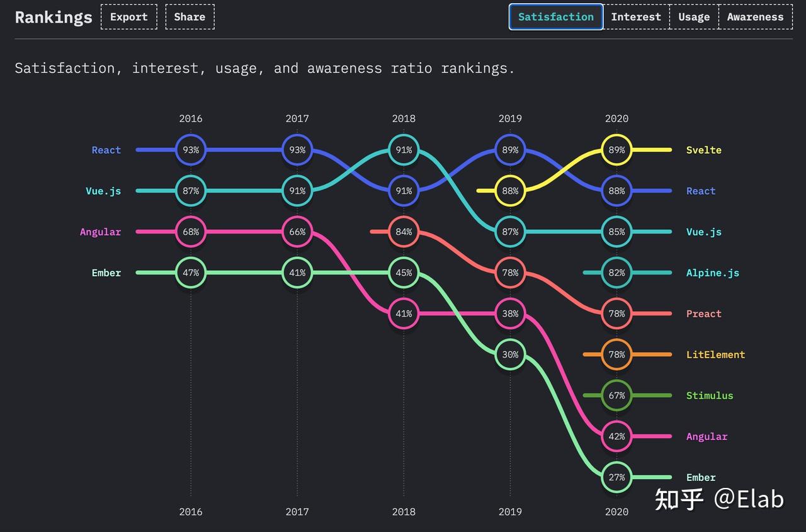This screenshot has height=532, width=806.
Task: Click the 2016 label below the chart
Action: coord(191,511)
